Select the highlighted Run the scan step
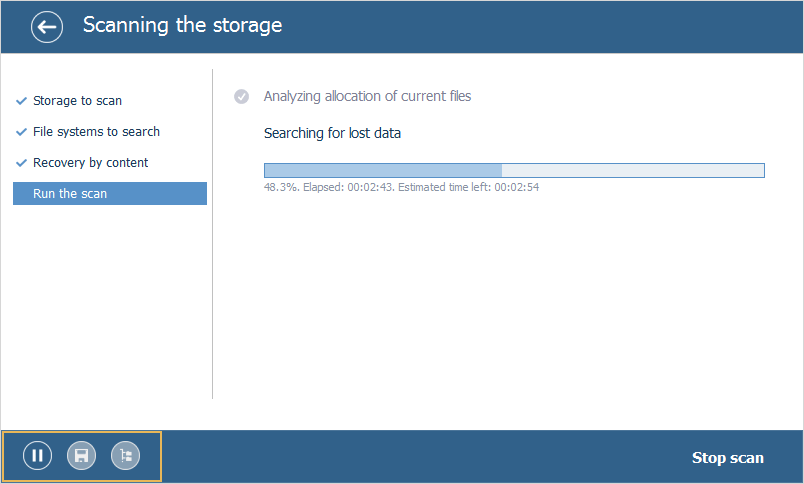 [x=109, y=193]
